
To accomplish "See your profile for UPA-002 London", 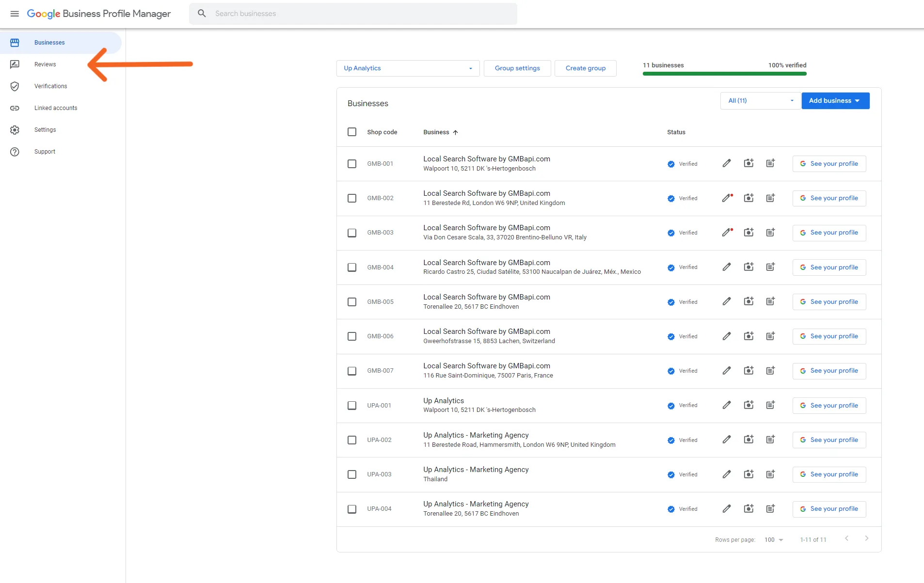I will tap(829, 440).
